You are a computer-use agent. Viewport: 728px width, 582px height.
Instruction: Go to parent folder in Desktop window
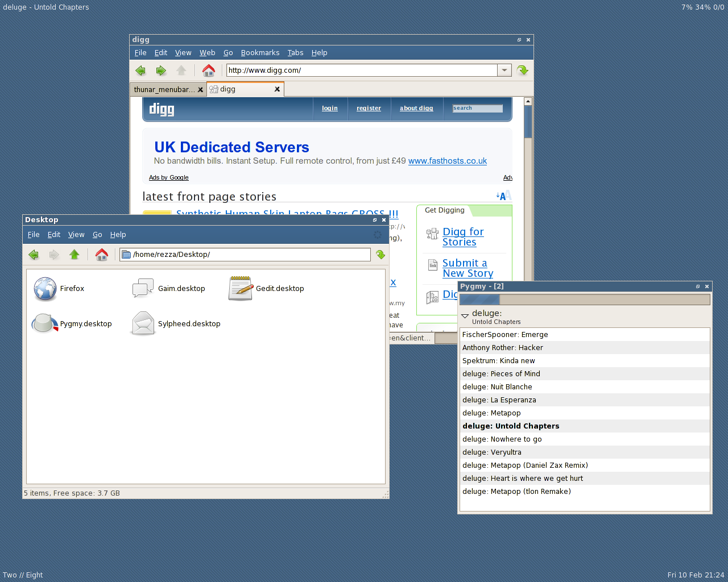click(75, 255)
